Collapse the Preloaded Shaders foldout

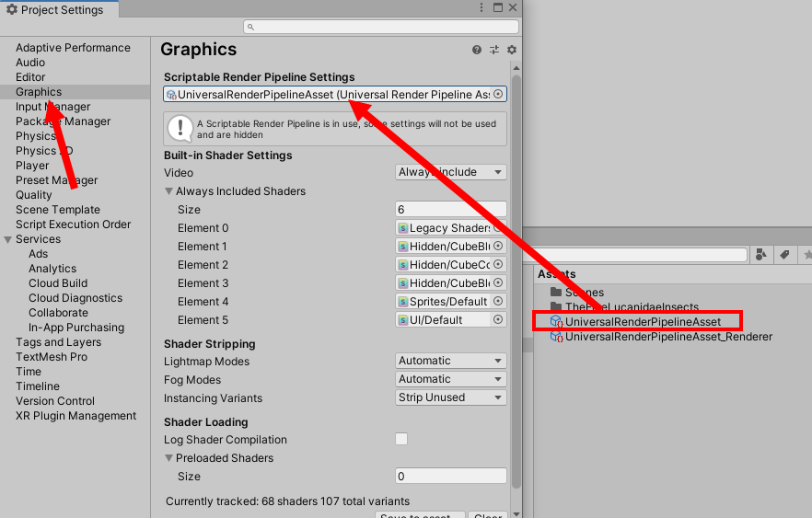[x=168, y=458]
